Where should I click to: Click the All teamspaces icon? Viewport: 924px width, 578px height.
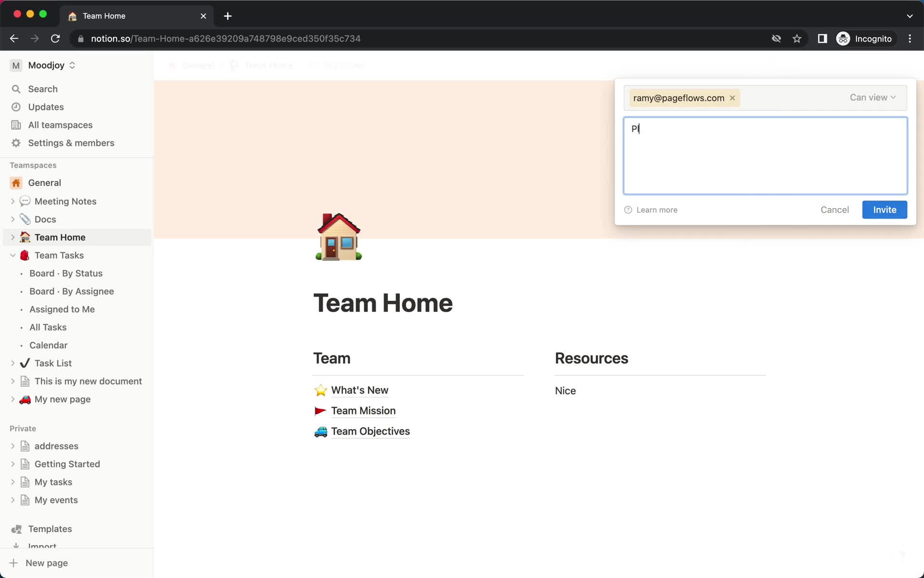pyautogui.click(x=17, y=125)
